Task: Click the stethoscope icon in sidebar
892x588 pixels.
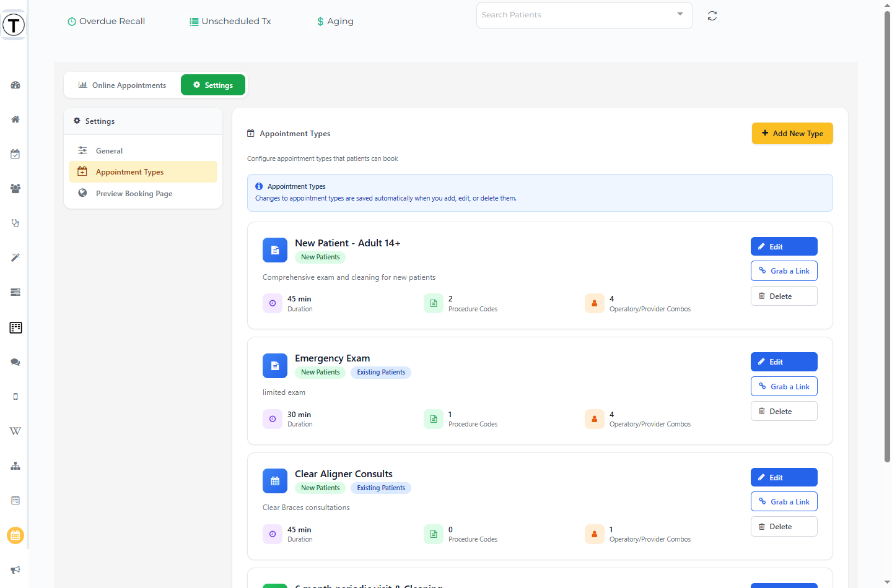Action: click(x=15, y=223)
